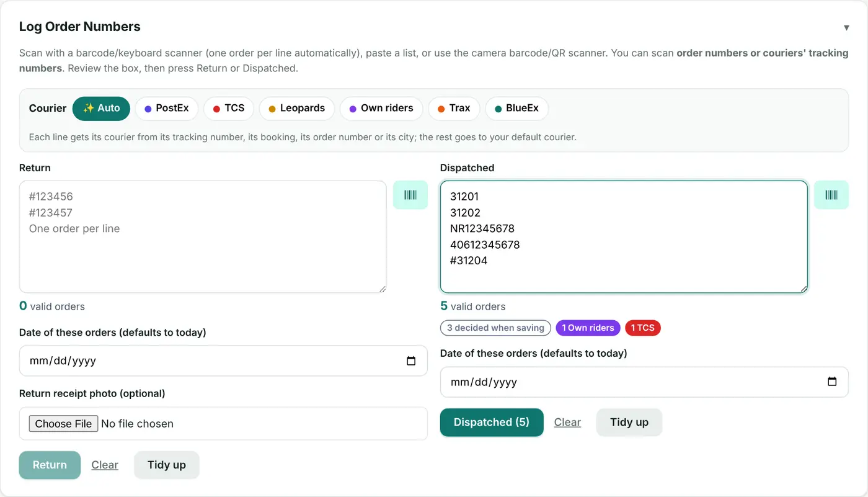Click the Return submit button
Screen dimensions: 868x497
tap(50, 465)
